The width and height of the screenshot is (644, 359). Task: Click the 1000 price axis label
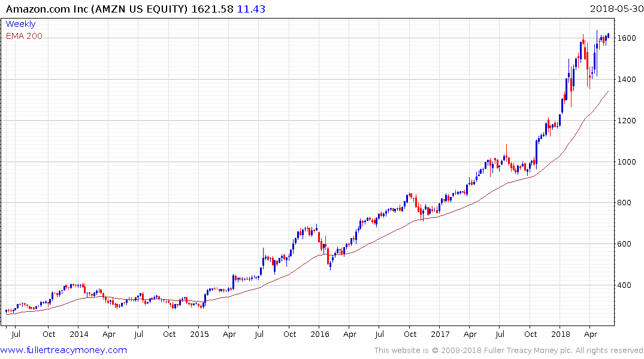click(x=627, y=162)
